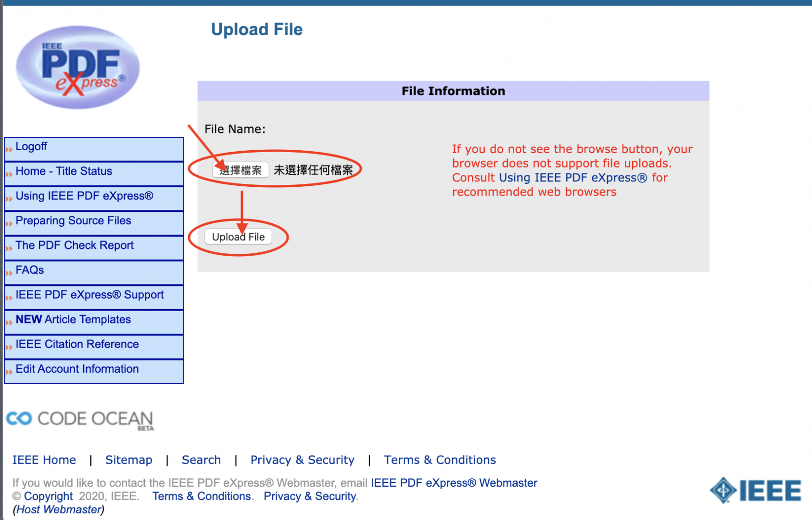
Task: Click the 'no file chosen' (未選擇任何檔案) text
Action: click(x=313, y=170)
